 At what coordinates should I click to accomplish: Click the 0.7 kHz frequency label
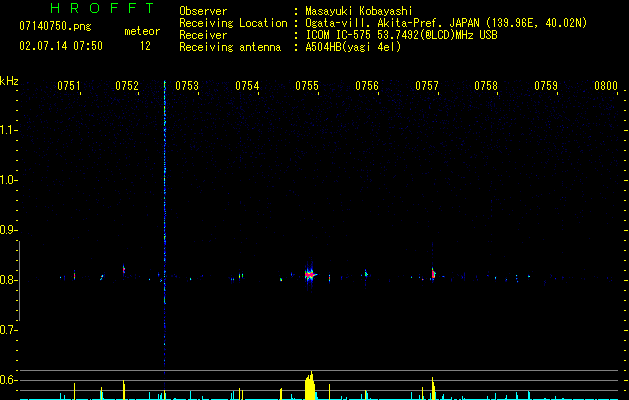pyautogui.click(x=8, y=330)
